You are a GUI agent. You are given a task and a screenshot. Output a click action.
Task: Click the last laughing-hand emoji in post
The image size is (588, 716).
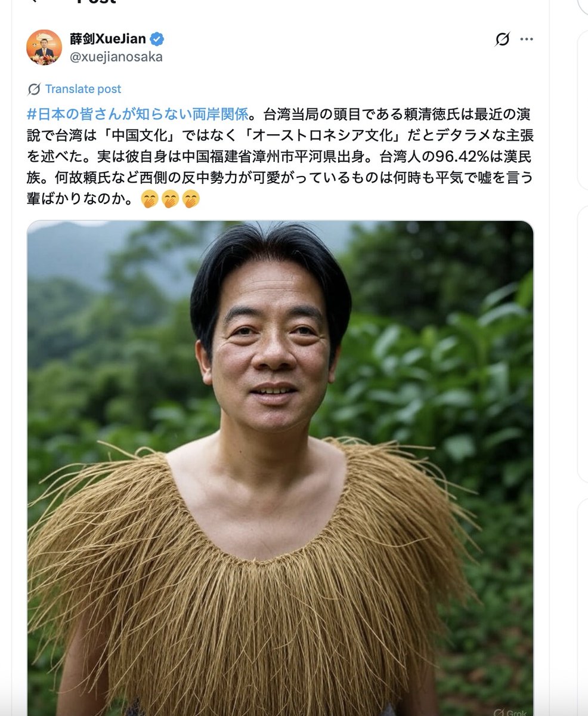(190, 199)
